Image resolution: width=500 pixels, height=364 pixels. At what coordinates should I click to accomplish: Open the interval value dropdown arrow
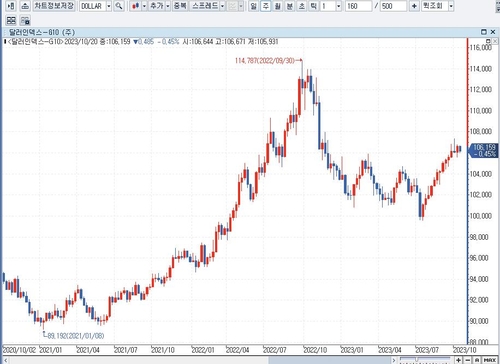[x=339, y=6]
